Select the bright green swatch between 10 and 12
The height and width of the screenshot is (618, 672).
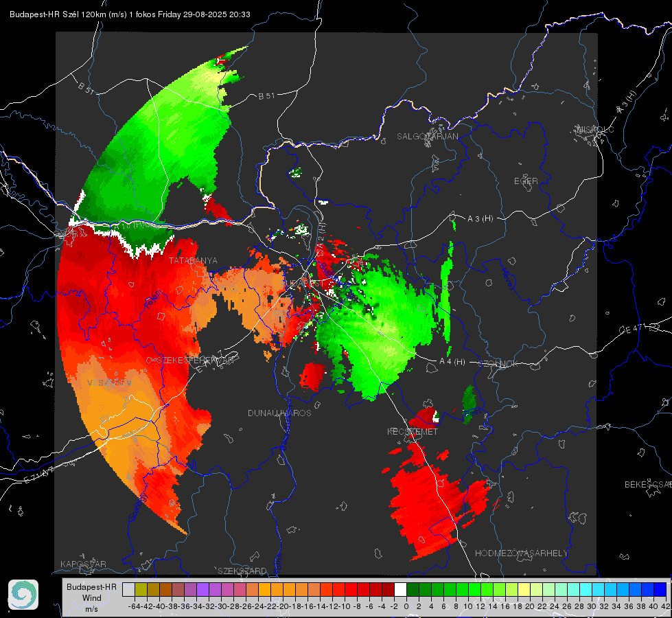[x=474, y=590]
